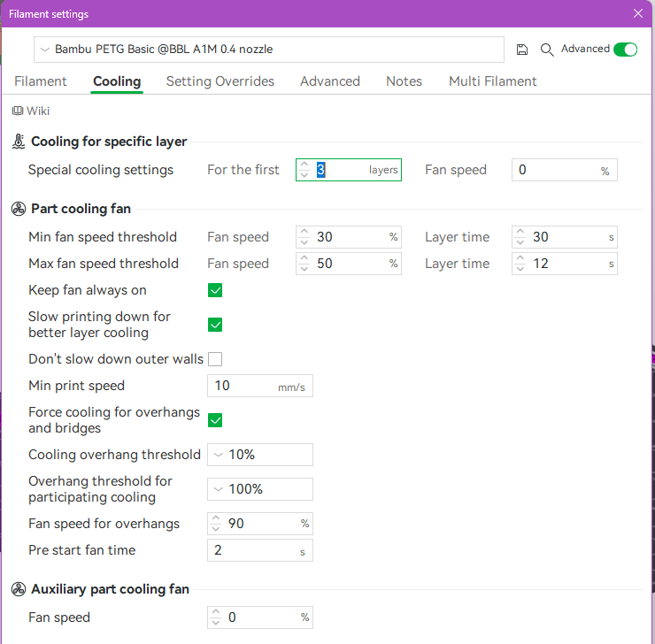Toggle the Advanced mode switch
This screenshot has width=655, height=644.
(625, 50)
